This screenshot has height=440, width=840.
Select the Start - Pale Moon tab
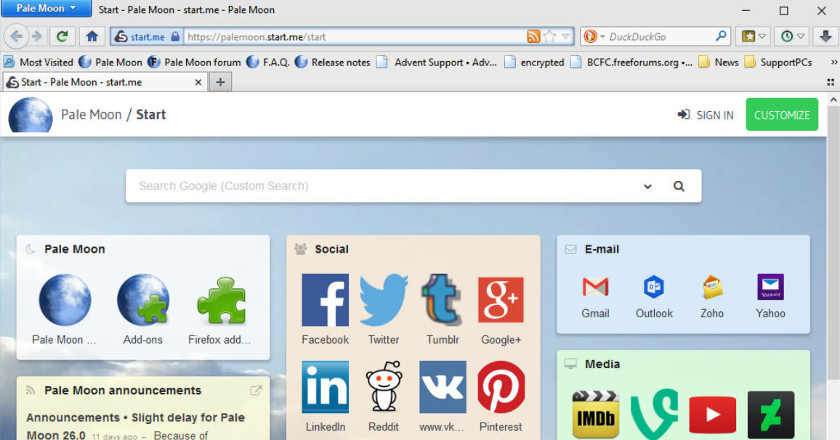pyautogui.click(x=106, y=82)
